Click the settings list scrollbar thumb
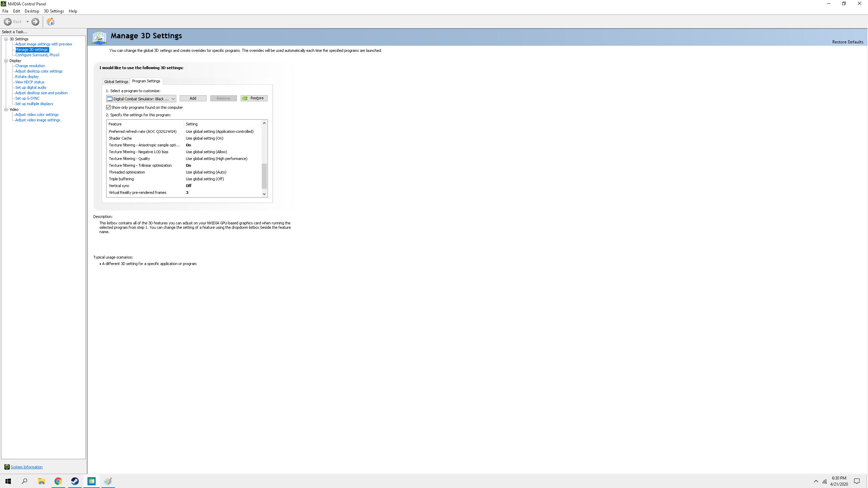The height and width of the screenshot is (488, 868). pyautogui.click(x=264, y=176)
